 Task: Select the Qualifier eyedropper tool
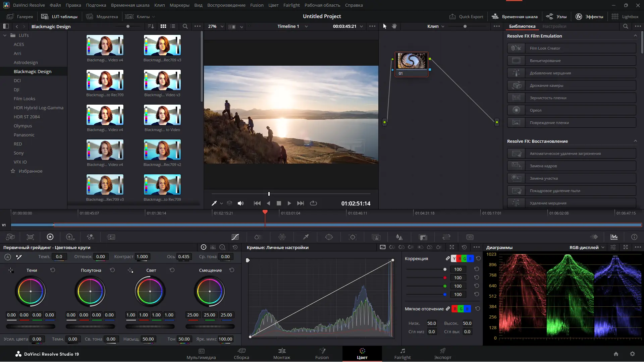click(306, 237)
